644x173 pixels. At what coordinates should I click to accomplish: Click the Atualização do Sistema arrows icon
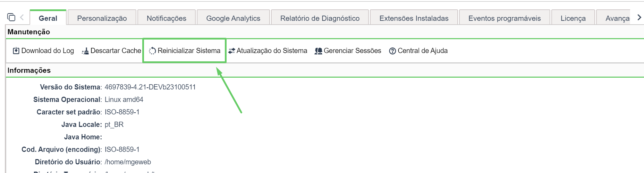pos(231,51)
